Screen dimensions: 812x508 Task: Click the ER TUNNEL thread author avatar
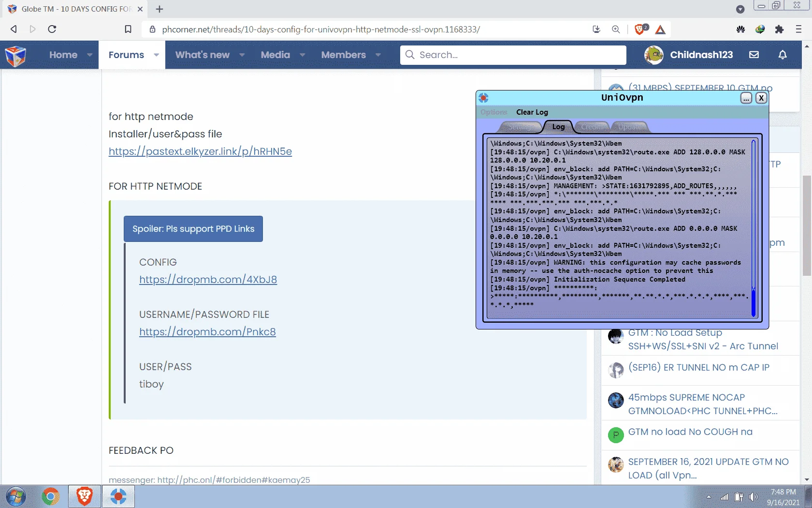coord(616,370)
